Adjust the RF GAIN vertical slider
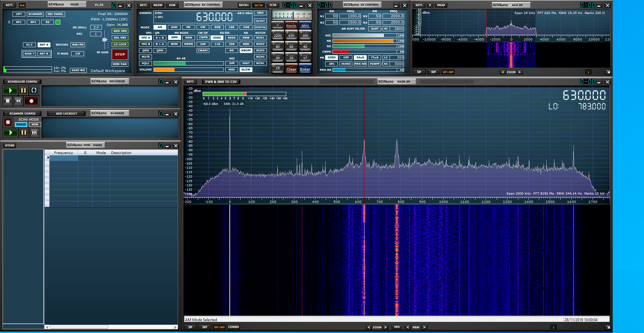 (105, 40)
